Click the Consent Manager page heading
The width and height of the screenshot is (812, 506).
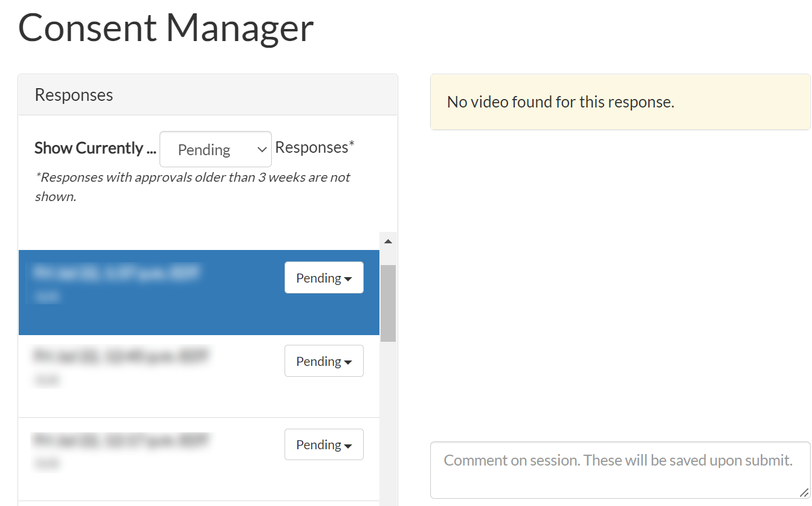[166, 27]
